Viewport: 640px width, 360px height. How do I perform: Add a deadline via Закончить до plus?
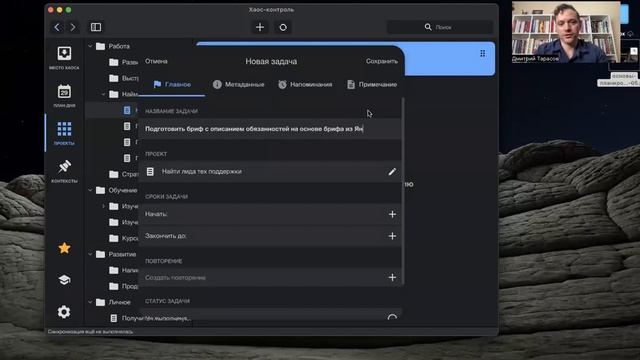click(392, 236)
